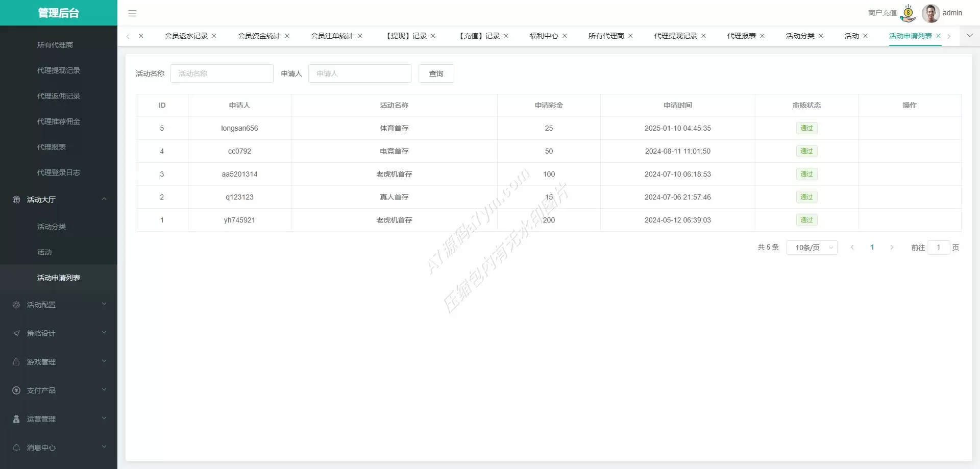Click the hamburger menu collapse icon
This screenshot has width=980, height=469.
tap(132, 13)
